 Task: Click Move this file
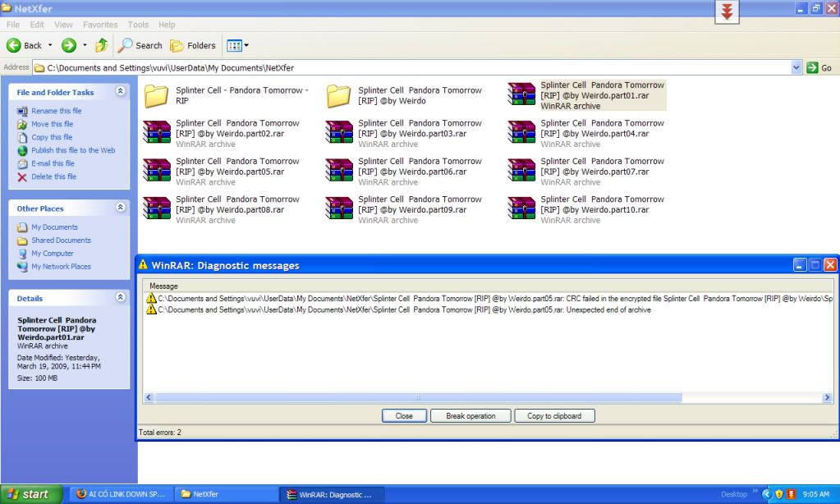click(52, 124)
